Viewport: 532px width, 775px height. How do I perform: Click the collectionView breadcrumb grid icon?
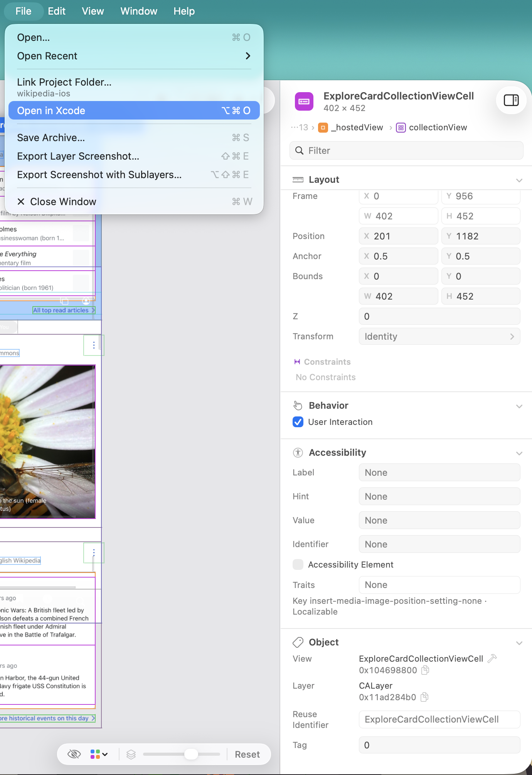(401, 128)
